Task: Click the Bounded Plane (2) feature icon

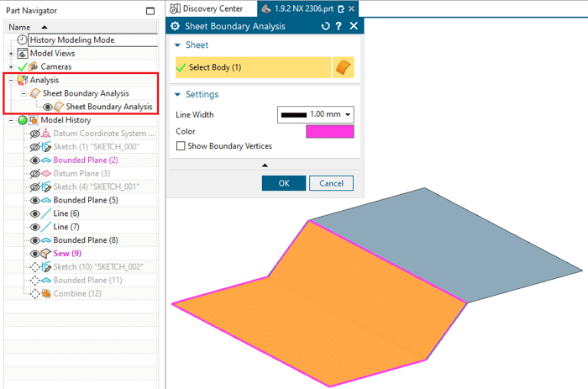Action: pyautogui.click(x=46, y=160)
